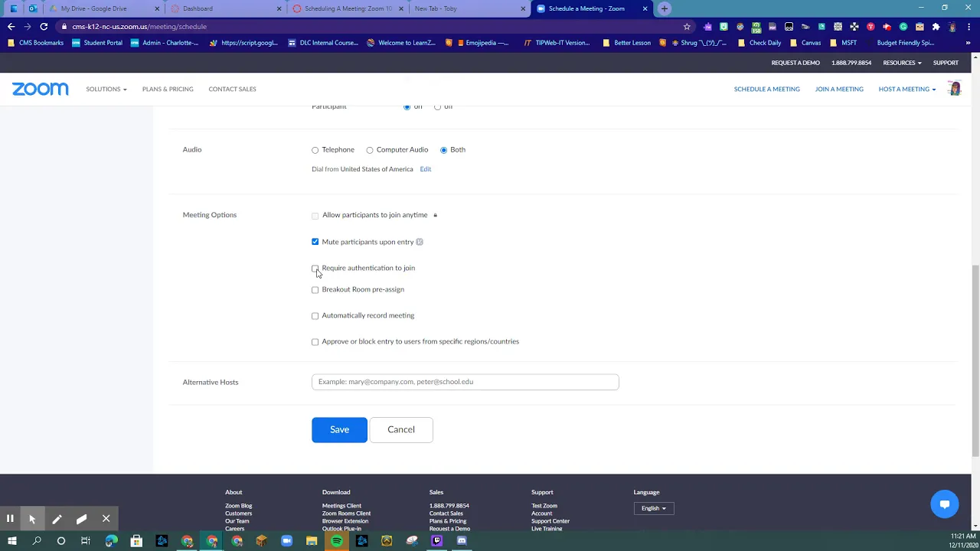This screenshot has height=551, width=980.
Task: Expand the Solutions dropdown
Action: pos(106,89)
